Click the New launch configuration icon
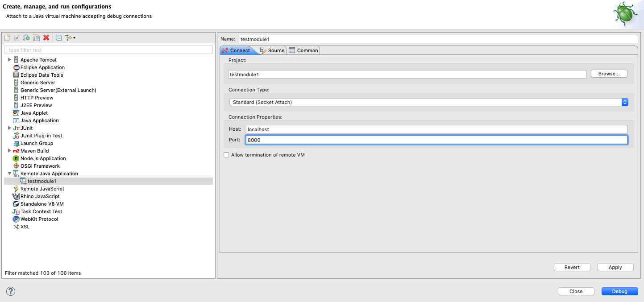The width and height of the screenshot is (644, 302). click(7, 38)
